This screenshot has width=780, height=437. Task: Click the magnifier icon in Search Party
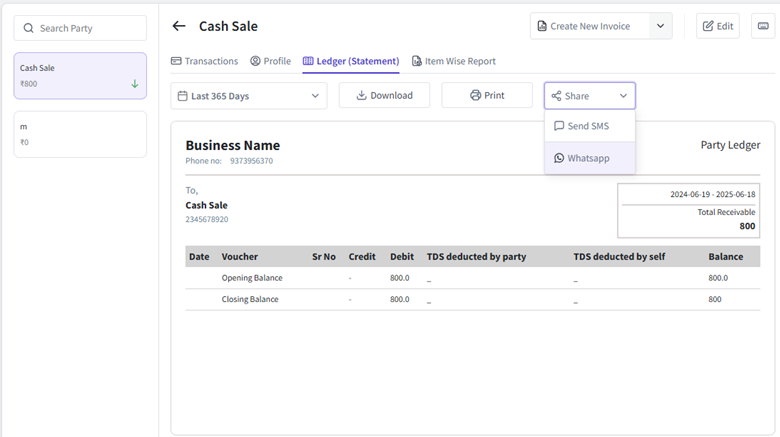click(29, 28)
